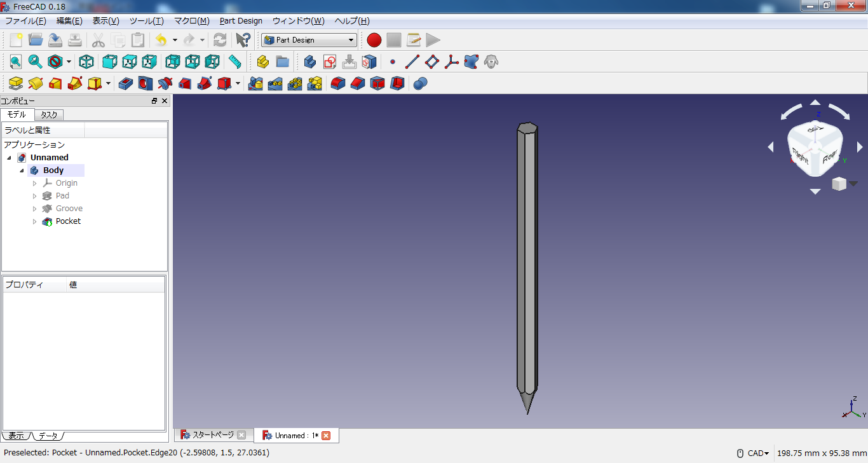Open an existing document

(36, 40)
